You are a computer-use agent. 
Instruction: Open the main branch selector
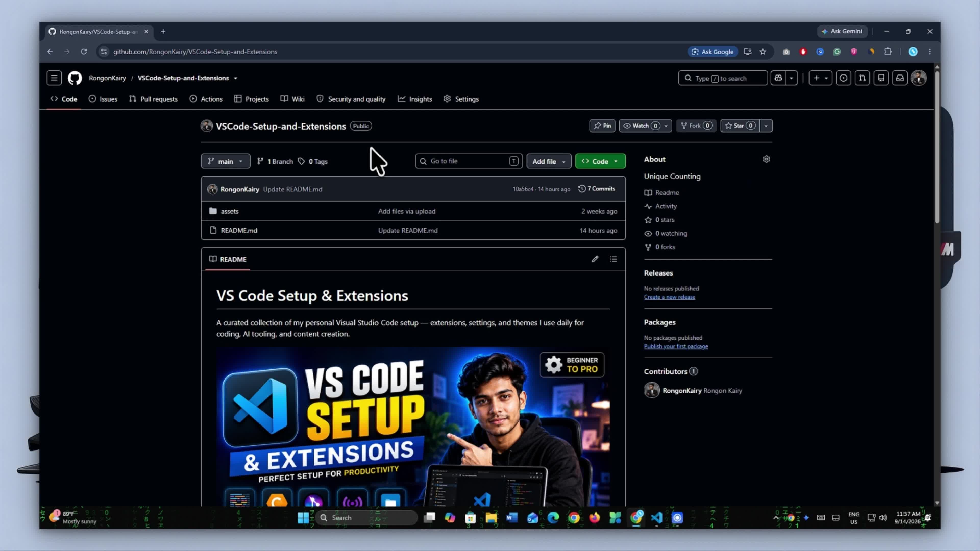point(226,161)
